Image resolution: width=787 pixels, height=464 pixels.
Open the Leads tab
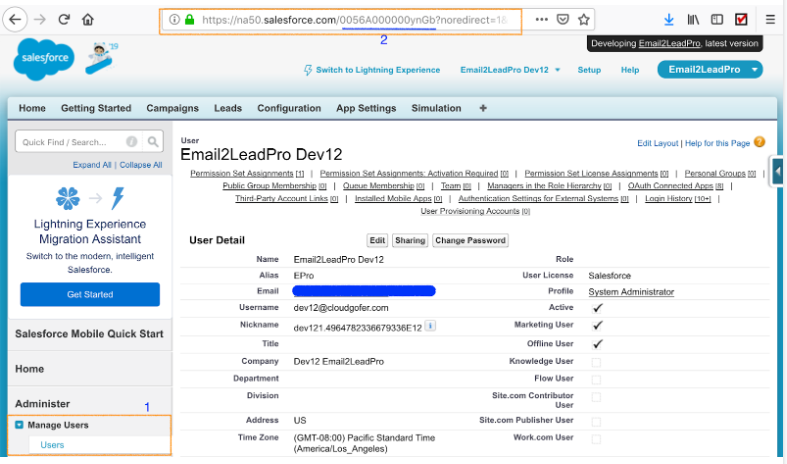point(228,108)
